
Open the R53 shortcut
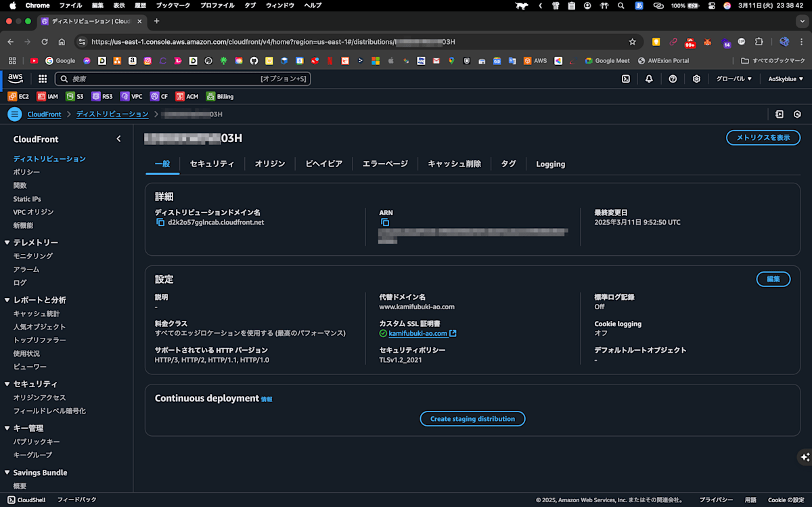click(x=102, y=97)
